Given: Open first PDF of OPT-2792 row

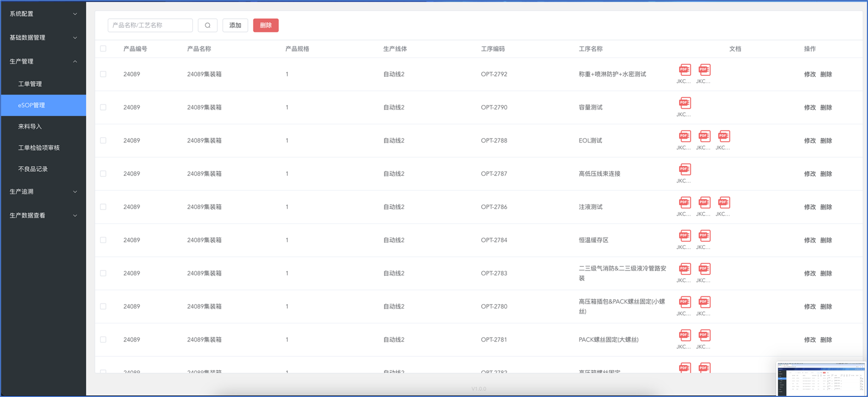Looking at the screenshot, I should [685, 70].
